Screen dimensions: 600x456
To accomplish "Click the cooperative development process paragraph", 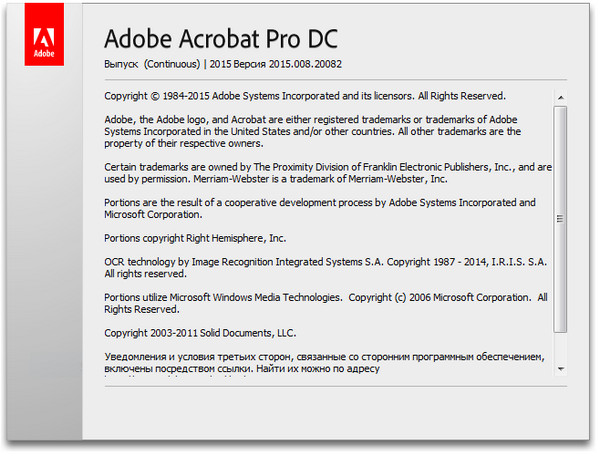I will (x=319, y=208).
